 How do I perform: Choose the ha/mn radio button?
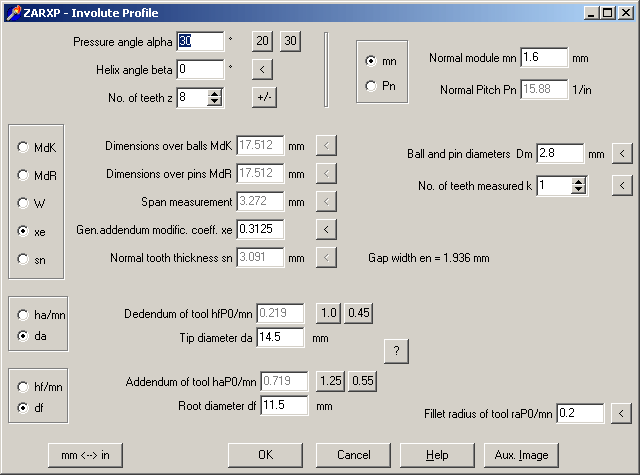coord(23,314)
